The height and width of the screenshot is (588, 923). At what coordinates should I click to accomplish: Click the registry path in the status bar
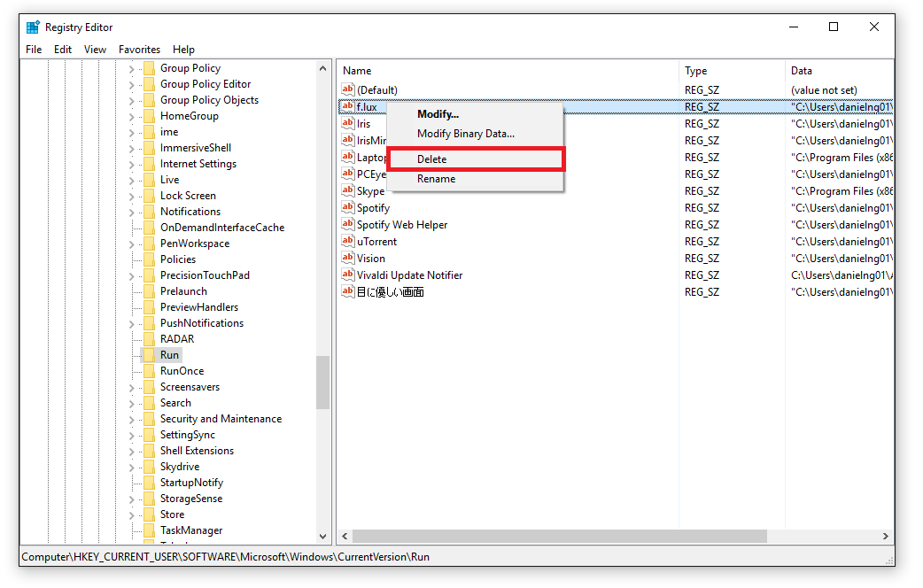click(x=226, y=557)
